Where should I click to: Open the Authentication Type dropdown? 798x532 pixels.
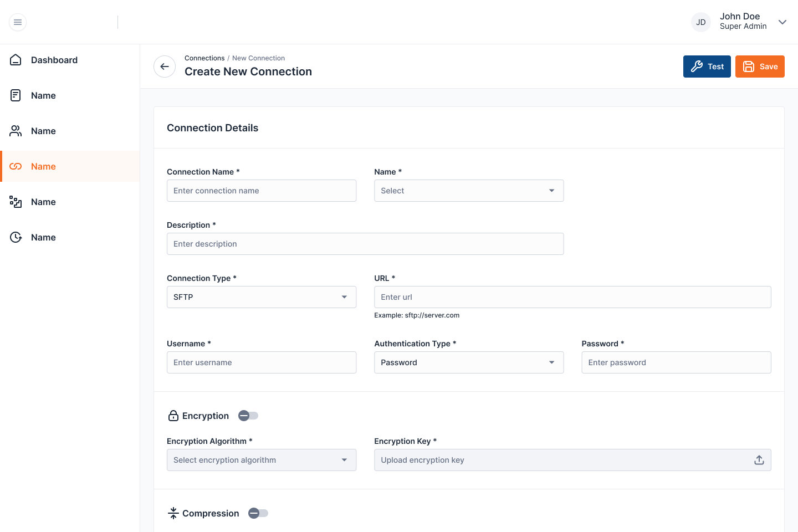(469, 362)
